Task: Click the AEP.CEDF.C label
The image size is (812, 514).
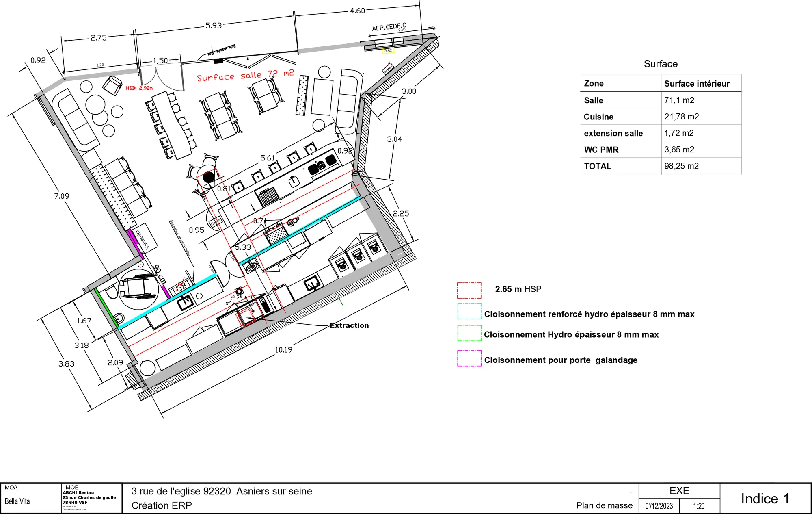Action: (389, 27)
